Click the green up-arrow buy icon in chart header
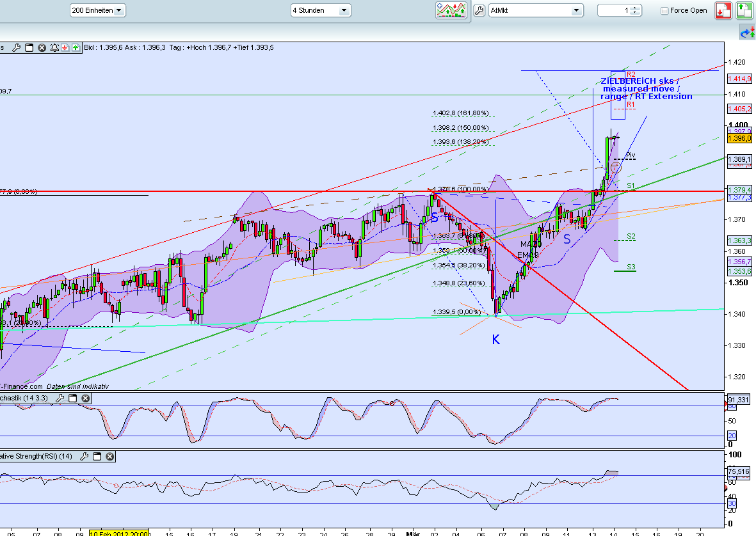756x536 pixels. [76, 47]
